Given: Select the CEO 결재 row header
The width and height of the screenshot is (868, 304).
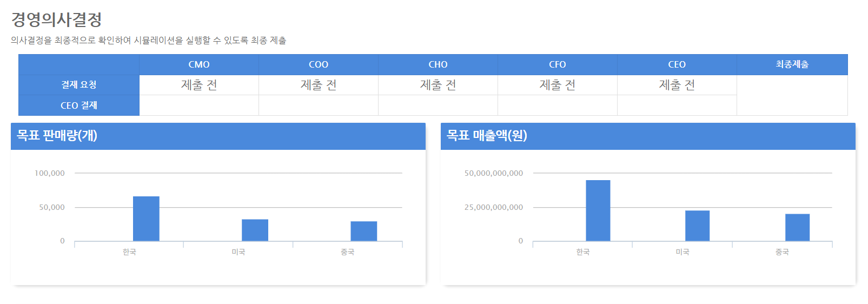Looking at the screenshot, I should click(x=79, y=105).
